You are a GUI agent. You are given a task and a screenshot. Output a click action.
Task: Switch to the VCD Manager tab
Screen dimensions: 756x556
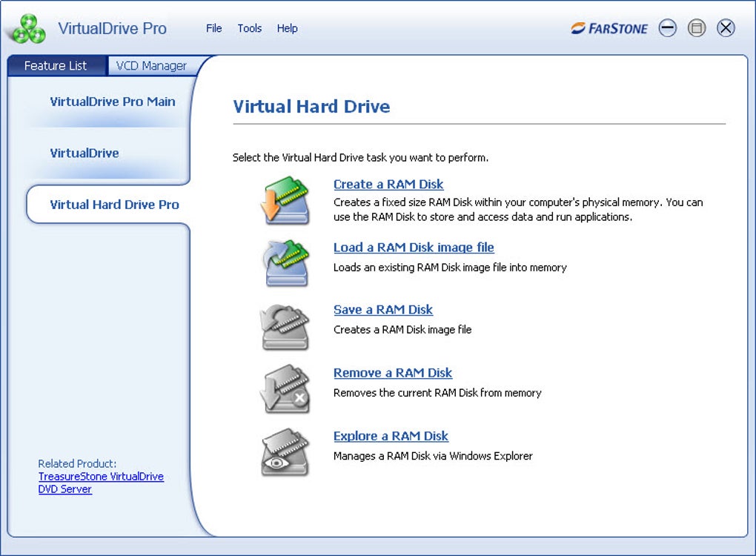click(151, 65)
